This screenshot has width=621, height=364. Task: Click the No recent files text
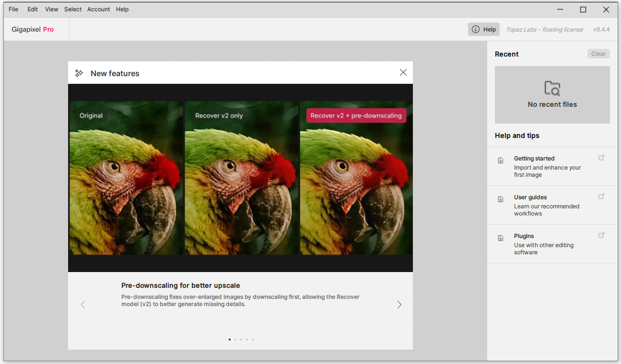[x=552, y=104]
